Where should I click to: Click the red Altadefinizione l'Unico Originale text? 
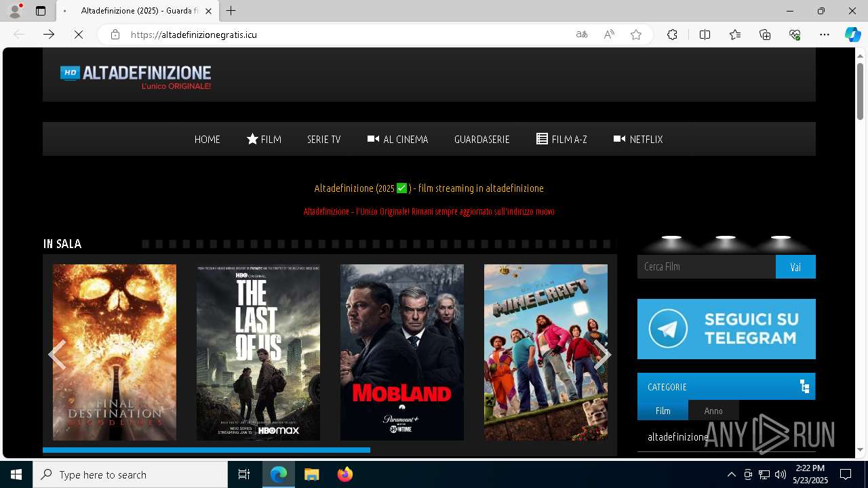coord(429,211)
